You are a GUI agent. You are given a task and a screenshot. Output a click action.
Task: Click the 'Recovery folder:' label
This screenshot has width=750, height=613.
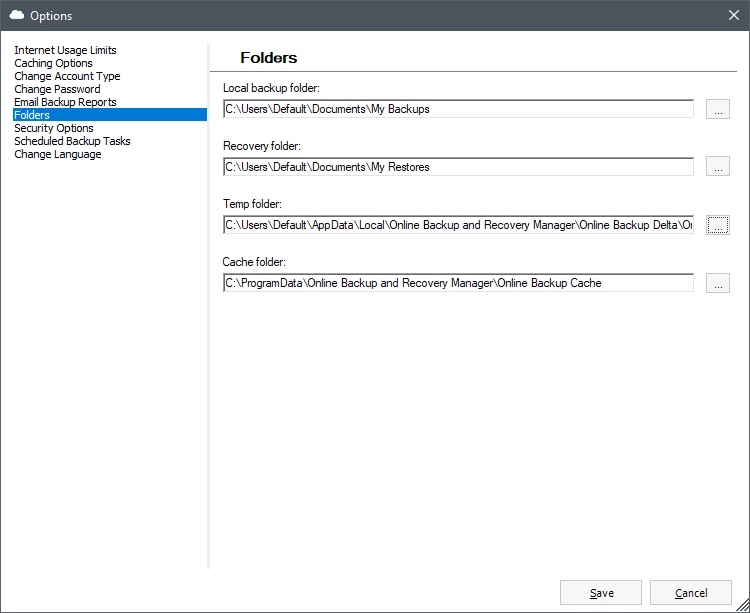(262, 146)
